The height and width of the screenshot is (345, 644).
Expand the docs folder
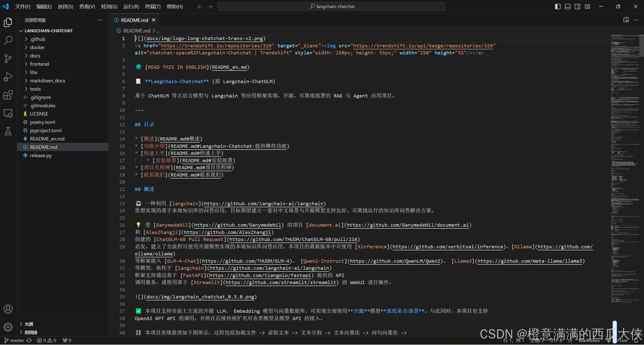(63, 56)
